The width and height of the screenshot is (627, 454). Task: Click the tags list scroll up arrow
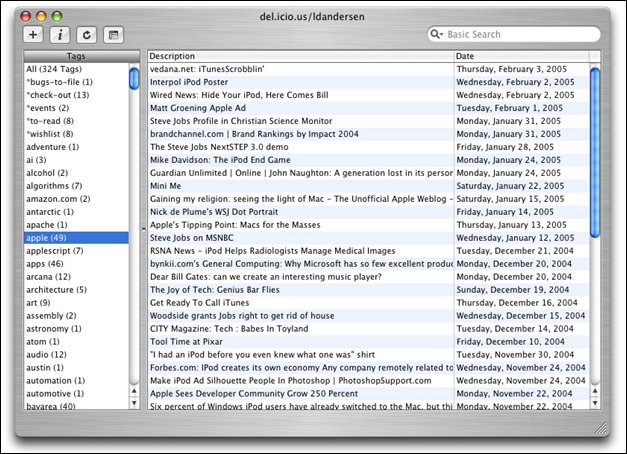point(134,391)
